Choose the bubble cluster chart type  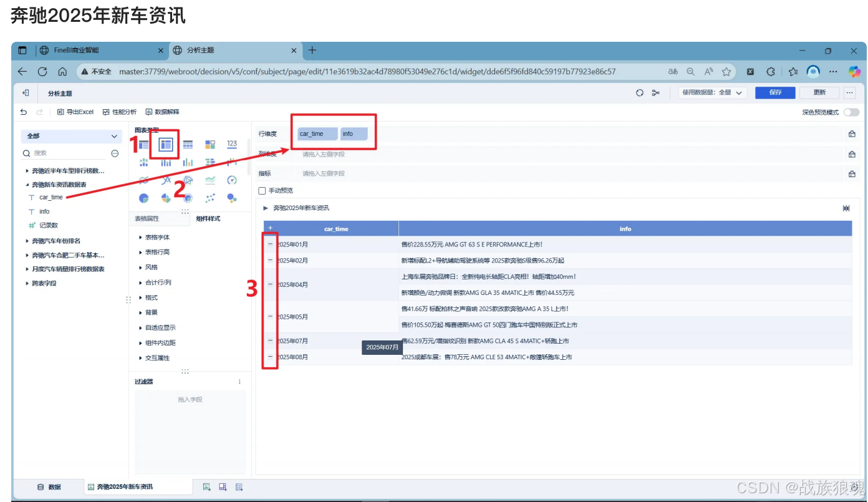coord(232,198)
